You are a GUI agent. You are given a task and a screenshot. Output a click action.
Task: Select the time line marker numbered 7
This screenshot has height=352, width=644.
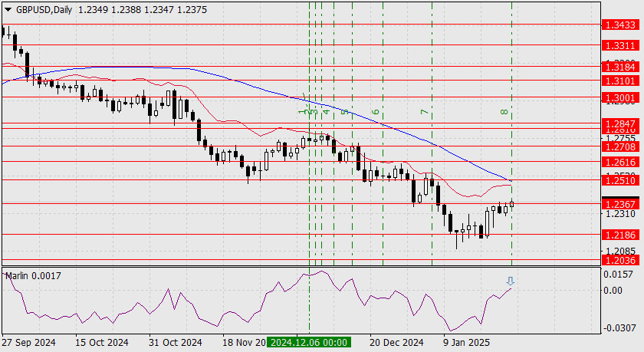pyautogui.click(x=425, y=112)
